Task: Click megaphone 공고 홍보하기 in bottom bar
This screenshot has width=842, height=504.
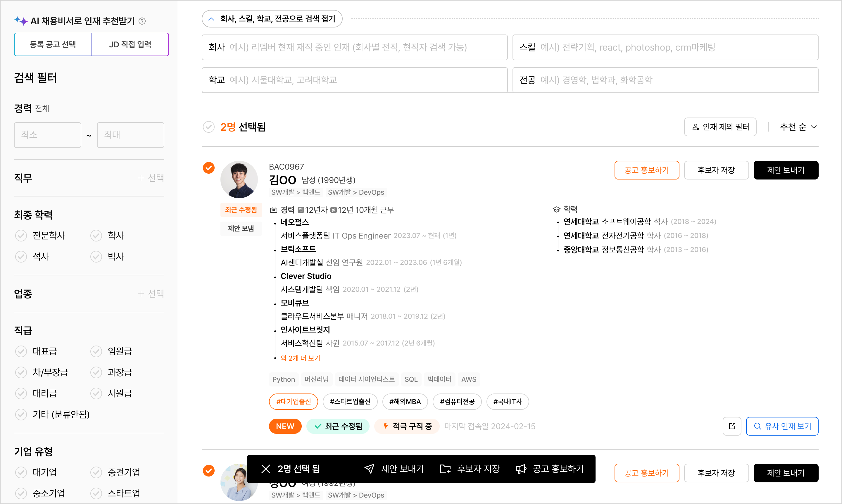Action: pos(550,469)
